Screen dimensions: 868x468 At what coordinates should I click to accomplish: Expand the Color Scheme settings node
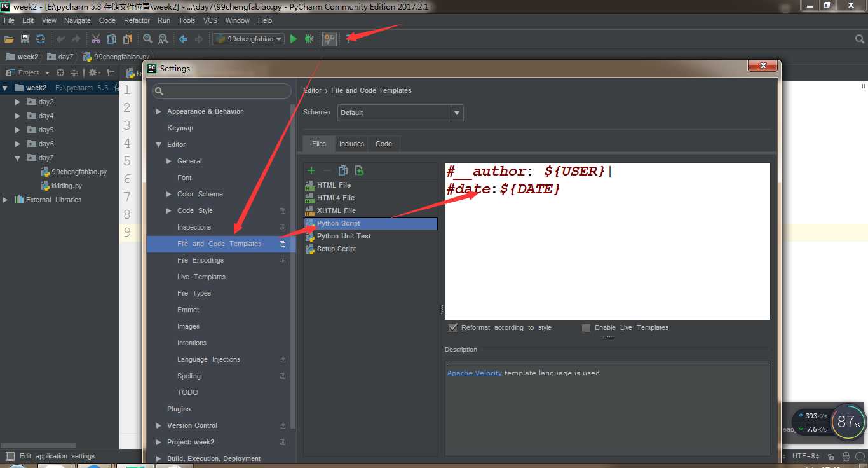tap(168, 194)
